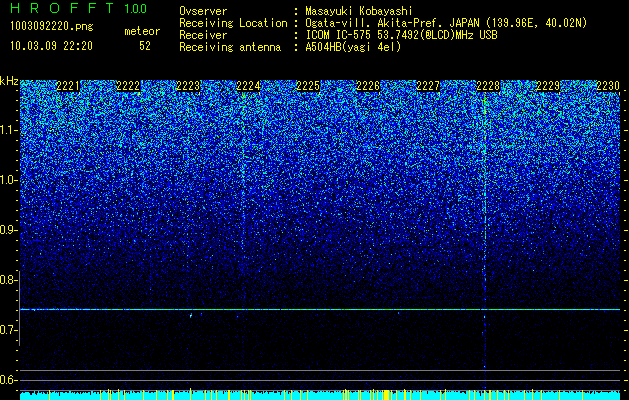Click the meteor count value 52
This screenshot has width=629, height=400.
(145, 46)
